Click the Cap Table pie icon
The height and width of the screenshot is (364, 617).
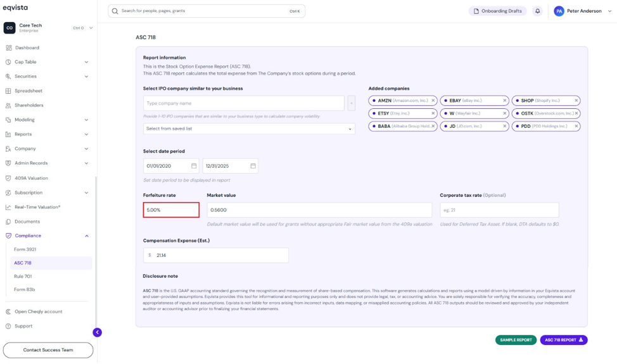coord(8,62)
